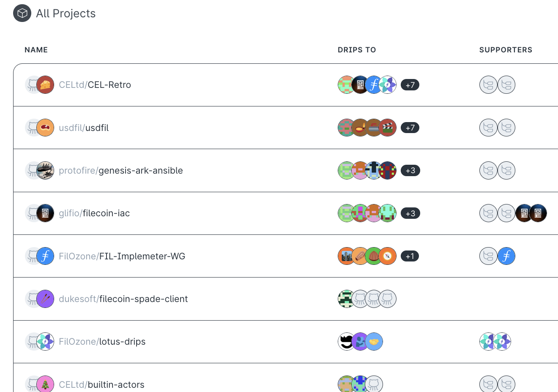Click the Christmas tree avatar beside builtin-actors
The width and height of the screenshot is (558, 392).
45,384
